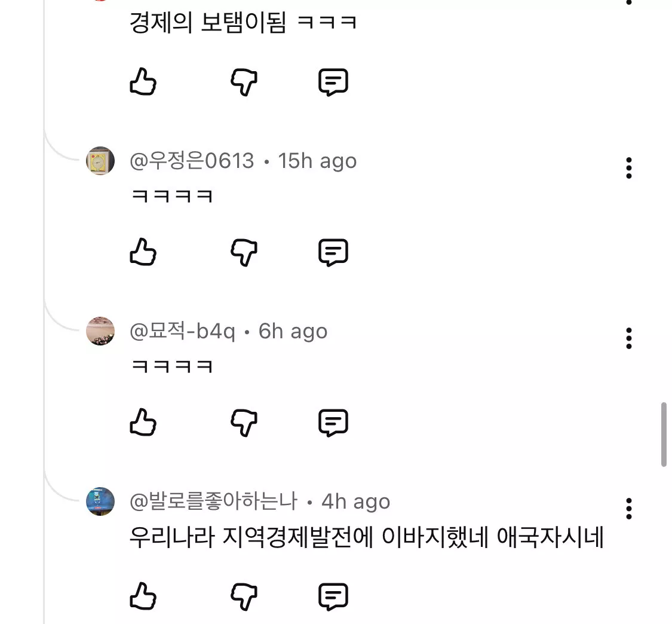Dislike the comment by @우정은0613
672x624 pixels.
click(x=244, y=252)
